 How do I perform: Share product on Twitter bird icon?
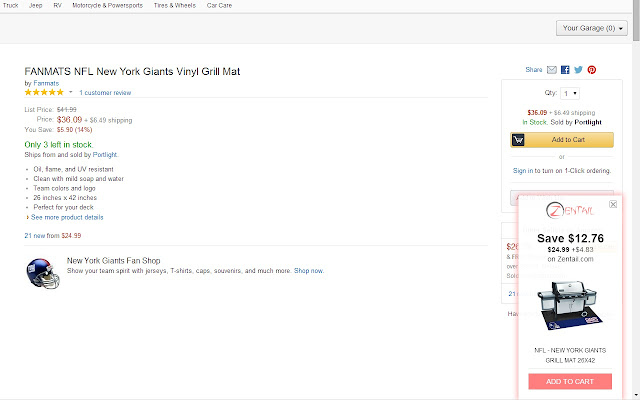(x=578, y=70)
